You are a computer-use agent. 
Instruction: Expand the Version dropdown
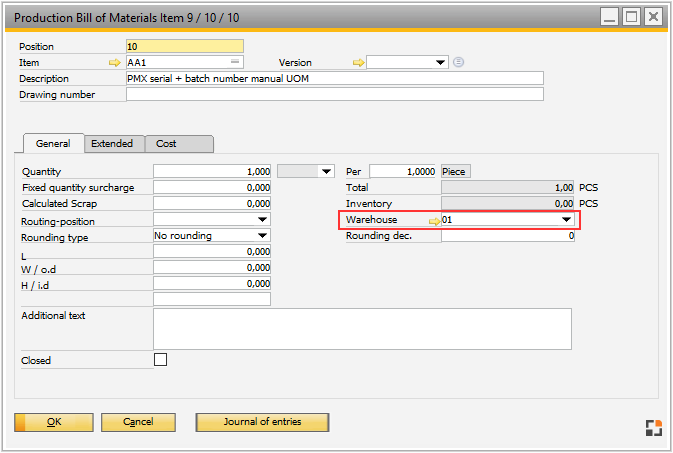[440, 62]
